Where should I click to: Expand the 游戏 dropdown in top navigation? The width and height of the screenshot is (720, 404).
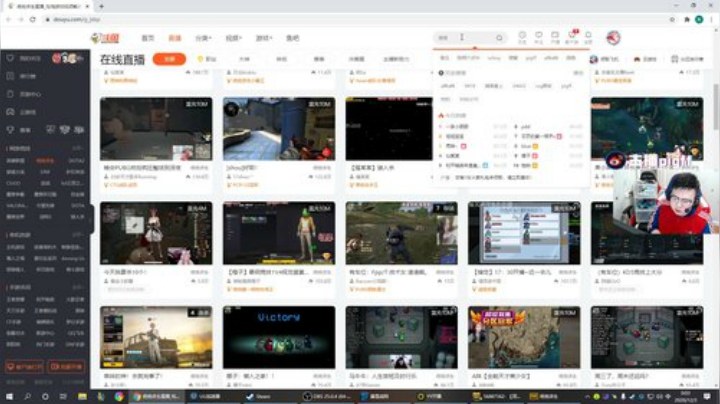pyautogui.click(x=264, y=38)
